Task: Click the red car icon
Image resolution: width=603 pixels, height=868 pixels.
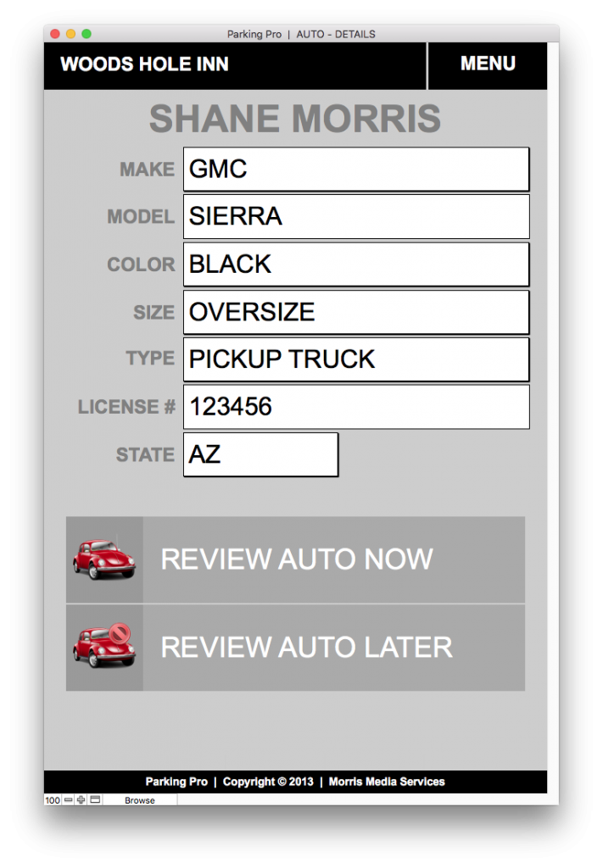Action: (x=104, y=559)
